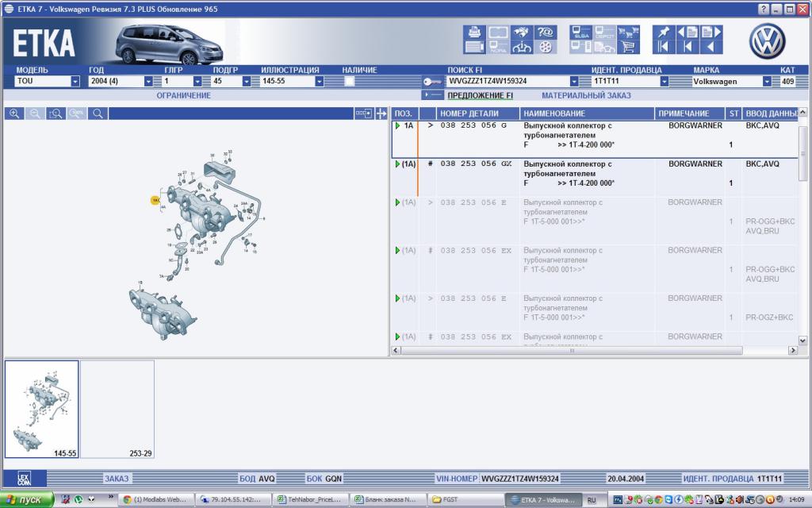Image resolution: width=812 pixels, height=508 pixels.
Task: Open the ГЛГР dropdown
Action: (197, 82)
